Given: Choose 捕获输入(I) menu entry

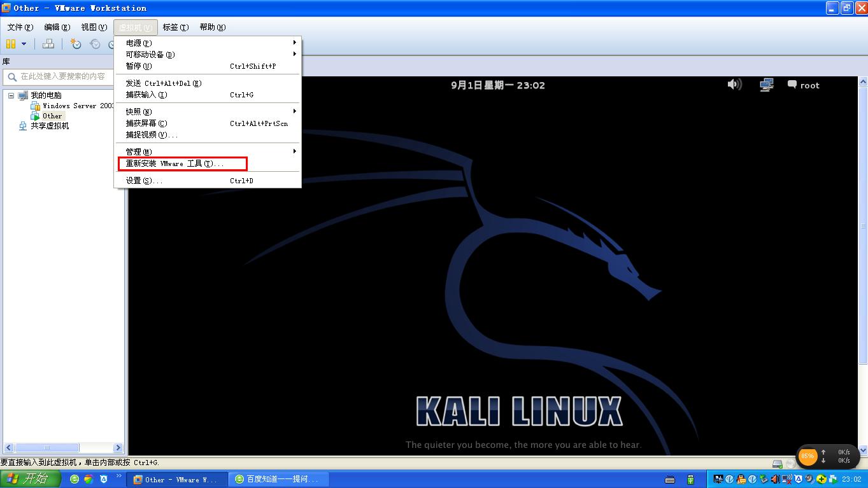Looking at the screenshot, I should tap(208, 95).
